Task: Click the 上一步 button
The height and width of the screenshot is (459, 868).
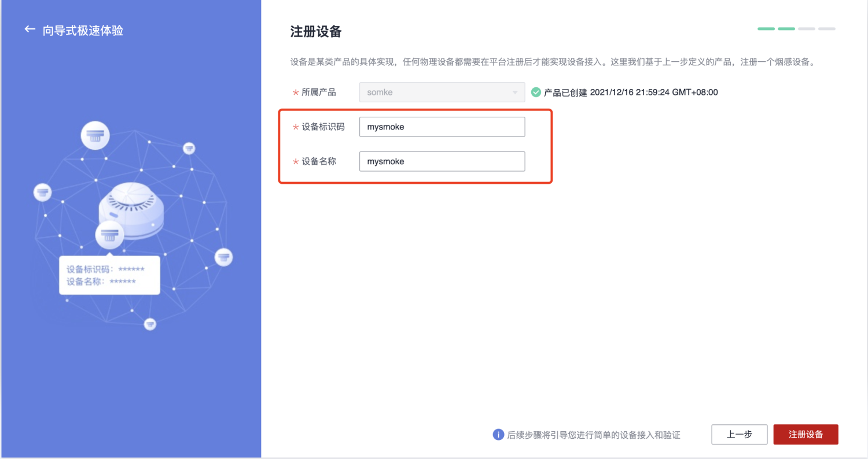Action: pos(740,434)
